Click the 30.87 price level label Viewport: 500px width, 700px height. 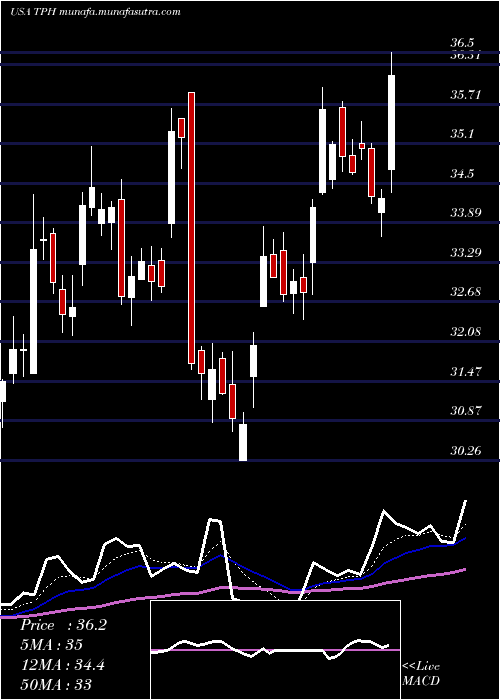pyautogui.click(x=465, y=410)
